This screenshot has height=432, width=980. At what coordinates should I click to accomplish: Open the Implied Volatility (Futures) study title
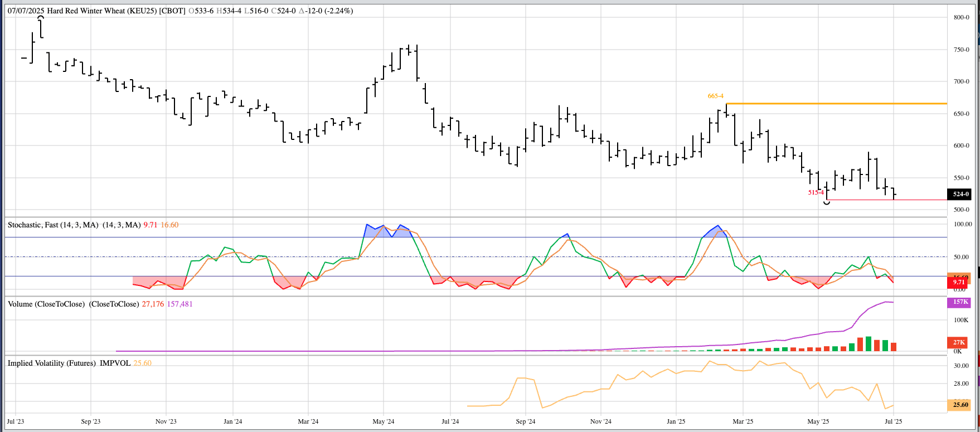52,363
